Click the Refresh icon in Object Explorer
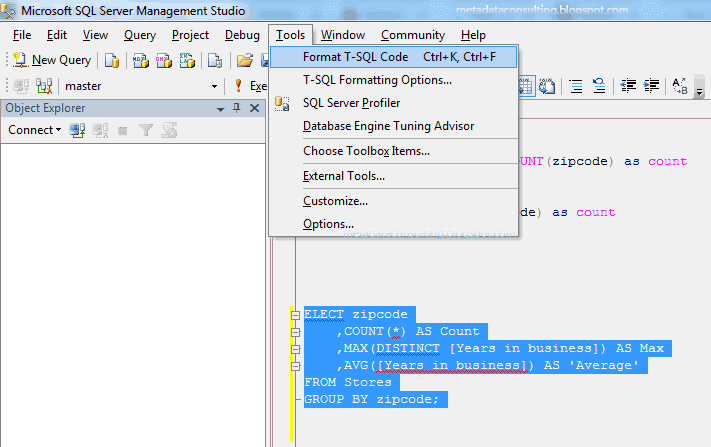Screen dimensions: 711x447 click(169, 131)
